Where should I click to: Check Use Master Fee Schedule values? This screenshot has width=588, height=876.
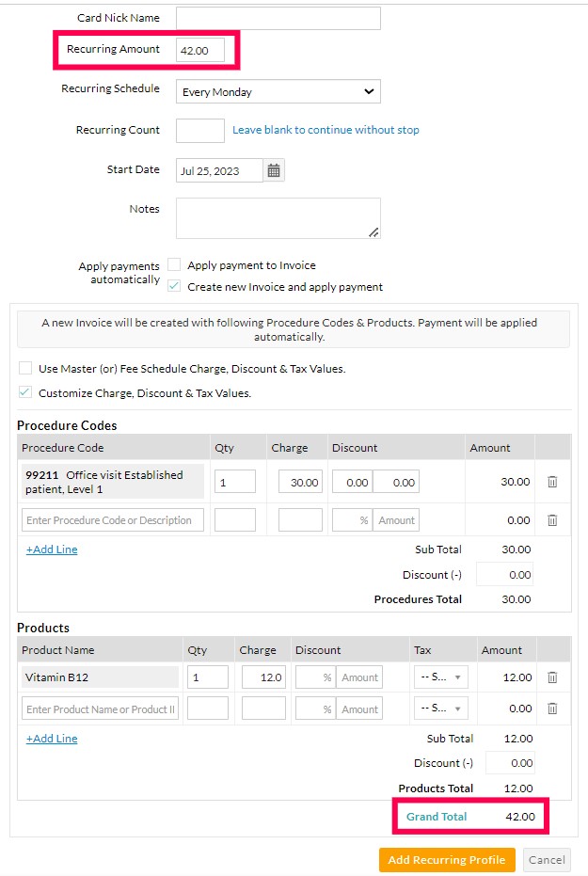point(24,368)
